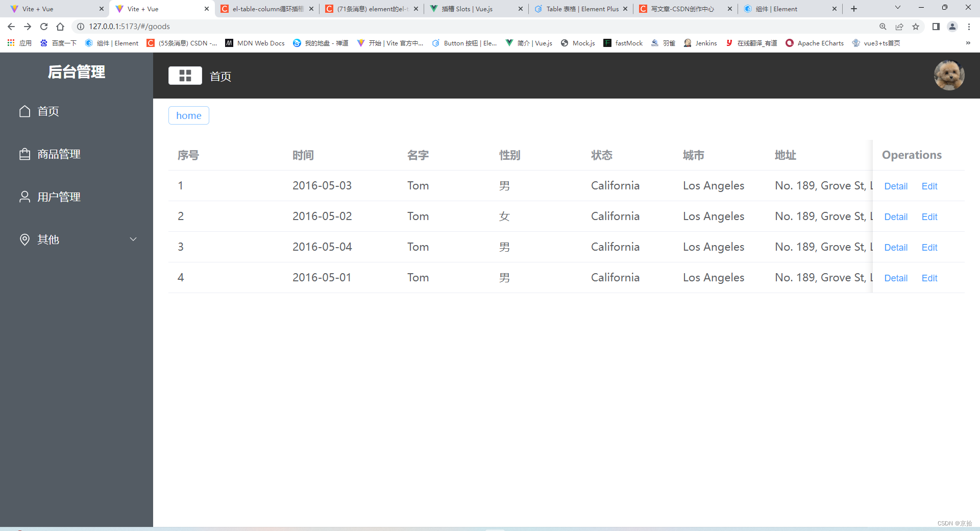This screenshot has height=531, width=980.
Task: Click the 性别 column header
Action: (510, 155)
